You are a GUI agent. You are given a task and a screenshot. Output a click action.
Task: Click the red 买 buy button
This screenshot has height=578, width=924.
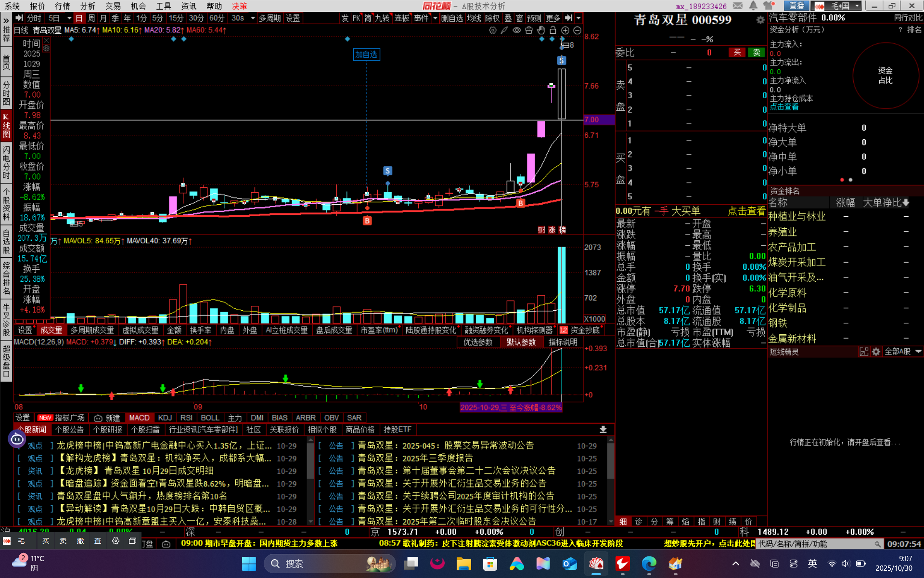tap(737, 53)
